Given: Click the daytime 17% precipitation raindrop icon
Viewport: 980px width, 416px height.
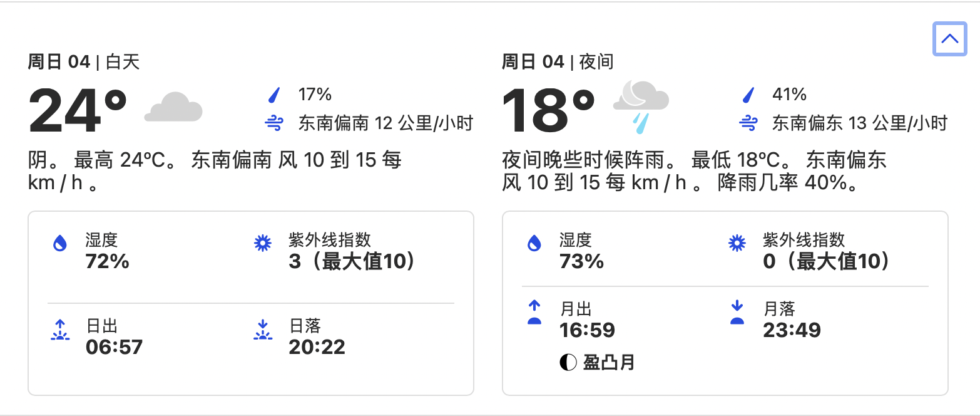Looking at the screenshot, I should pyautogui.click(x=274, y=95).
